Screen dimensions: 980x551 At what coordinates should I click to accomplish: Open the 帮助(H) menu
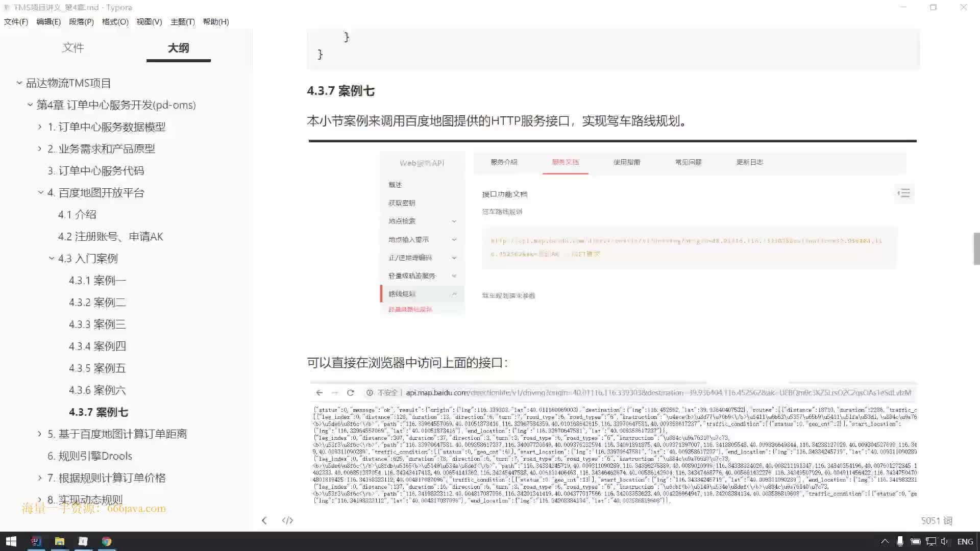(216, 21)
